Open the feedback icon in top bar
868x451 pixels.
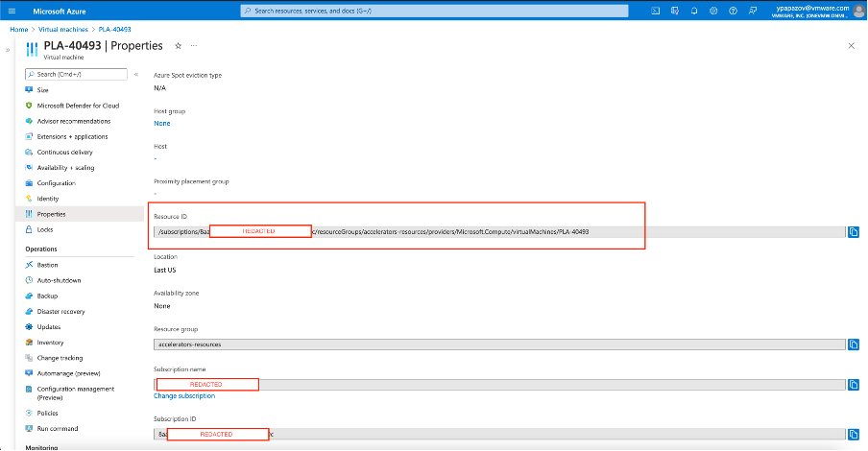(753, 11)
